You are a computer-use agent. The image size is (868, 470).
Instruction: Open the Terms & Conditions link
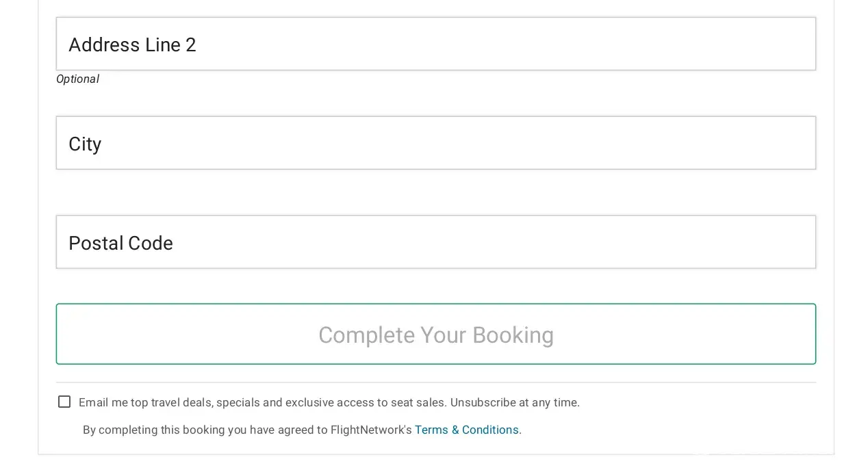pos(468,430)
